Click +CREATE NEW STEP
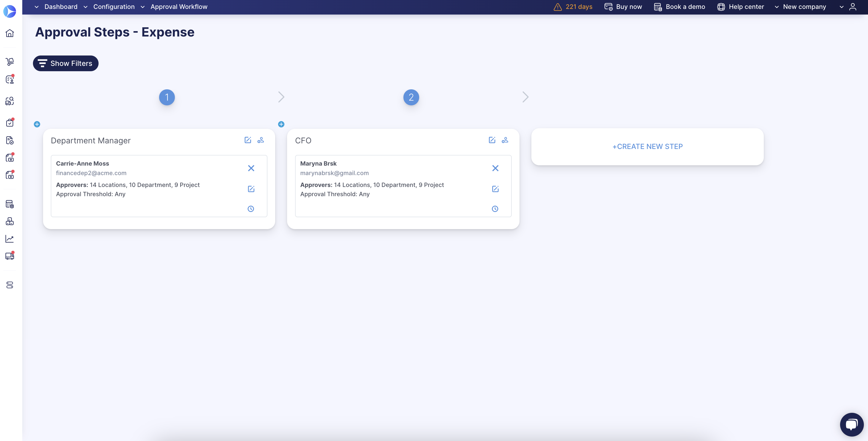Screen dimensions: 868x441 647,147
